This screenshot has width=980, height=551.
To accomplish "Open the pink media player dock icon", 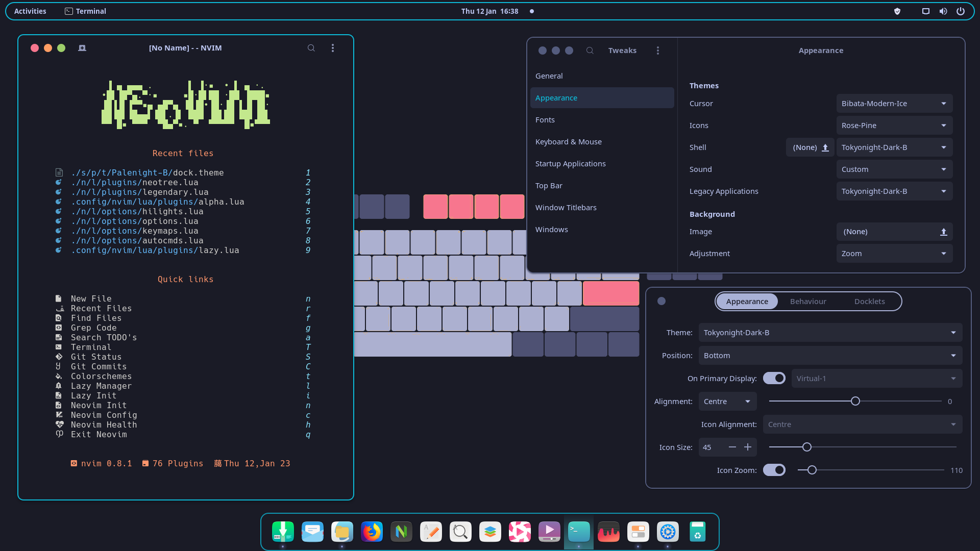I will 520,532.
